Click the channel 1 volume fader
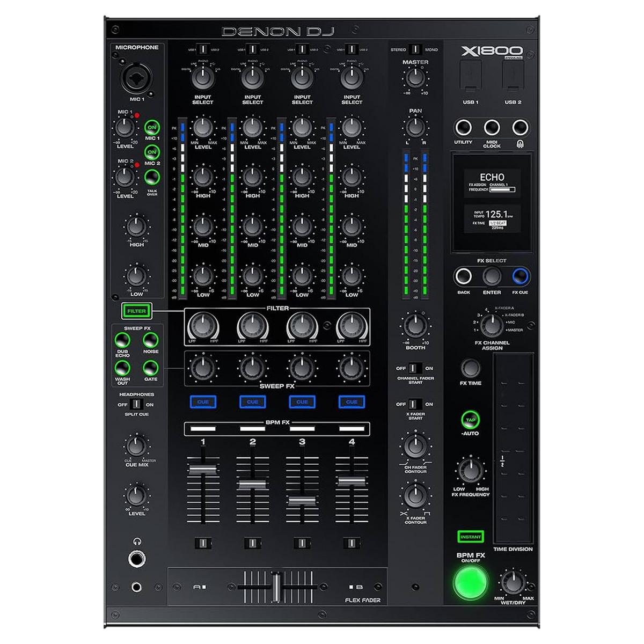Image resolution: width=644 pixels, height=644 pixels. (x=203, y=470)
